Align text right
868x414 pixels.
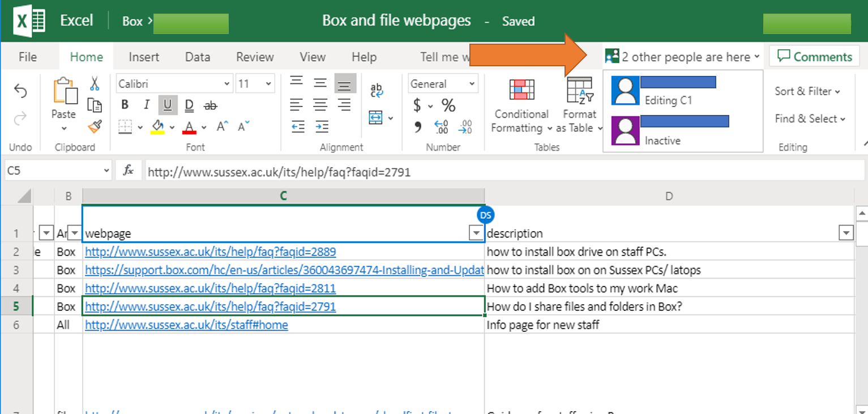[x=344, y=105]
